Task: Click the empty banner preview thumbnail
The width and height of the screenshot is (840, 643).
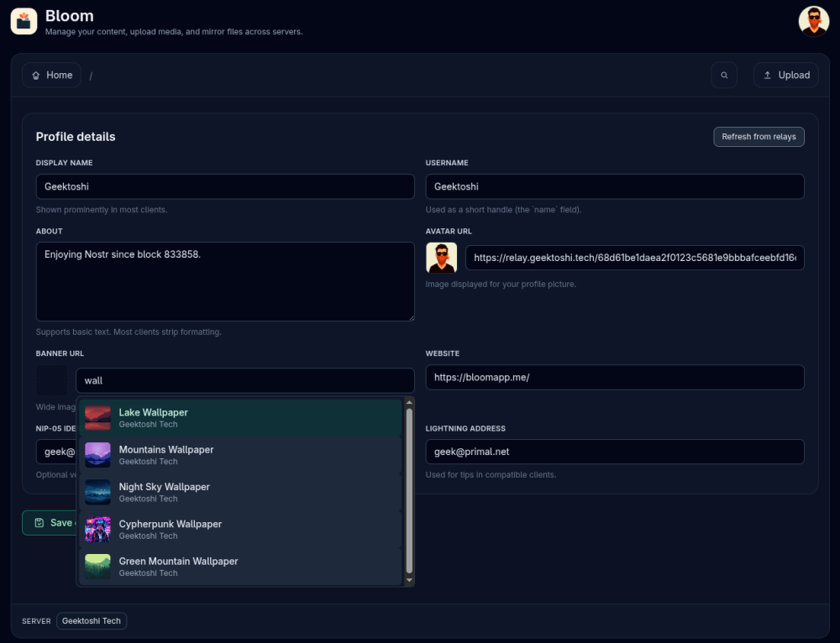Action: pos(52,380)
